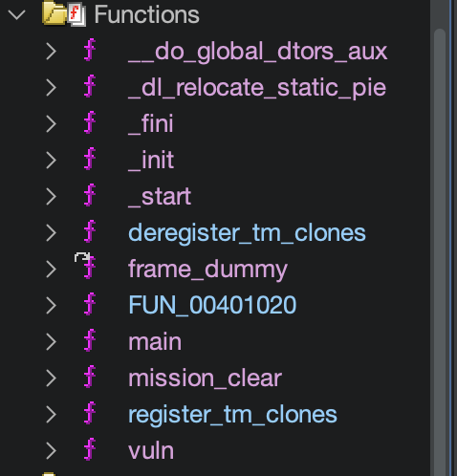Click the function icon beside _dl_relocate_static_pie
Image resolution: width=457 pixels, height=476 pixels.
90,86
